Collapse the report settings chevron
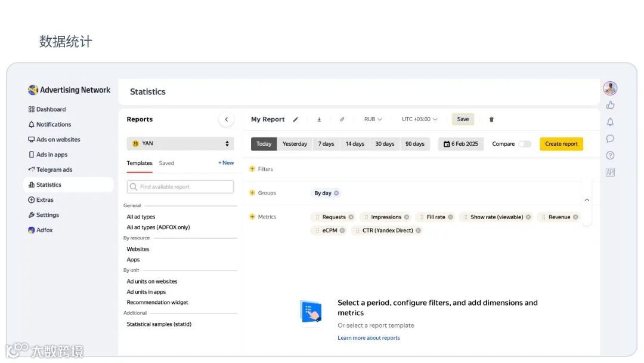This screenshot has height=363, width=644. point(587,200)
